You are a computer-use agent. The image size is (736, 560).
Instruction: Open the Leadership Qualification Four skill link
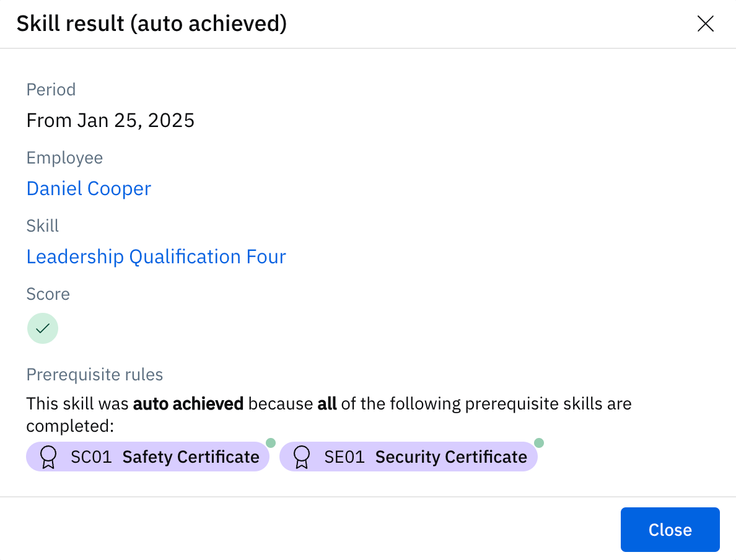[x=156, y=256]
